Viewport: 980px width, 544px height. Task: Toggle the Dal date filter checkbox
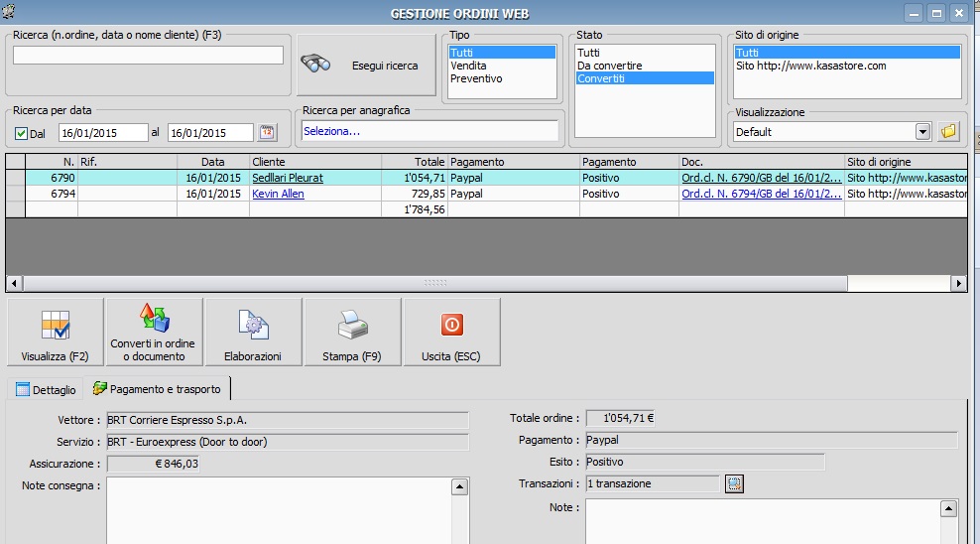[21, 133]
